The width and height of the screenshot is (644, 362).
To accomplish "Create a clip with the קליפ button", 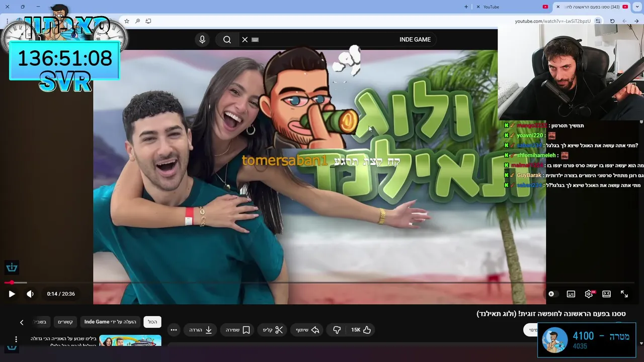I will tap(273, 330).
